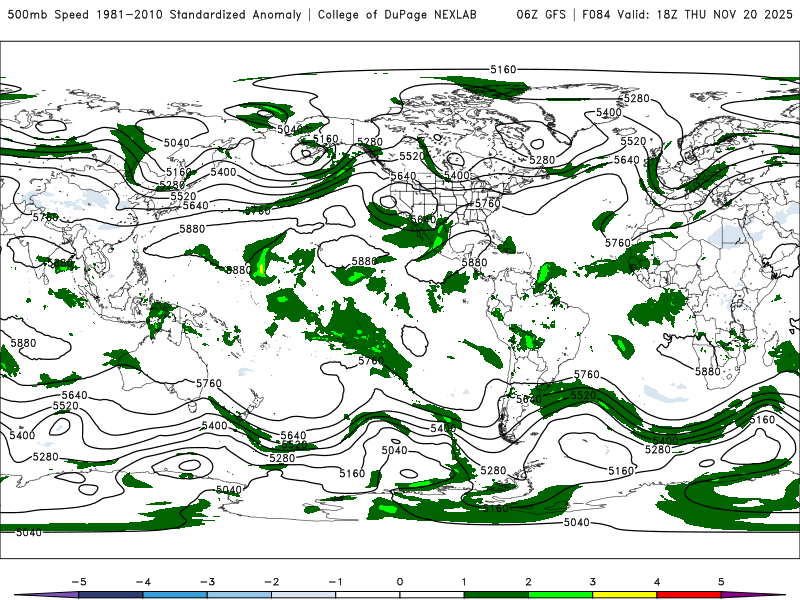Click the 5880 contour label over southern Africa
The width and height of the screenshot is (800, 600).
[x=708, y=371]
